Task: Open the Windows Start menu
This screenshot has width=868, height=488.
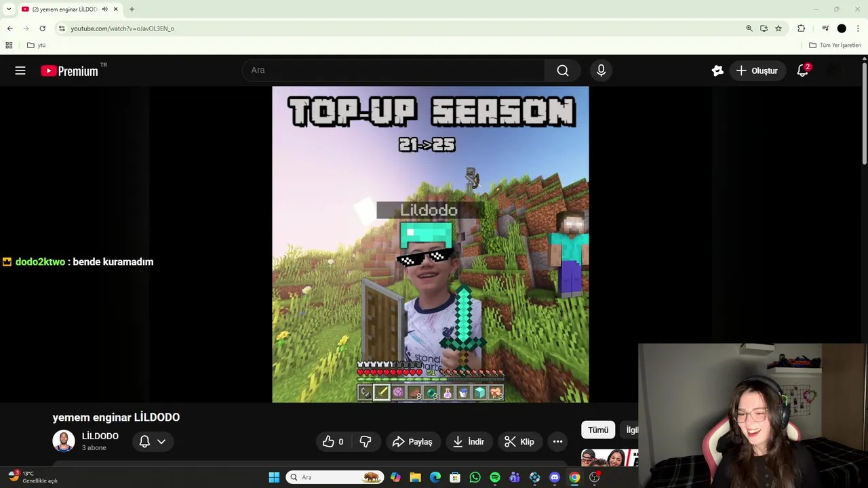Action: pyautogui.click(x=274, y=477)
